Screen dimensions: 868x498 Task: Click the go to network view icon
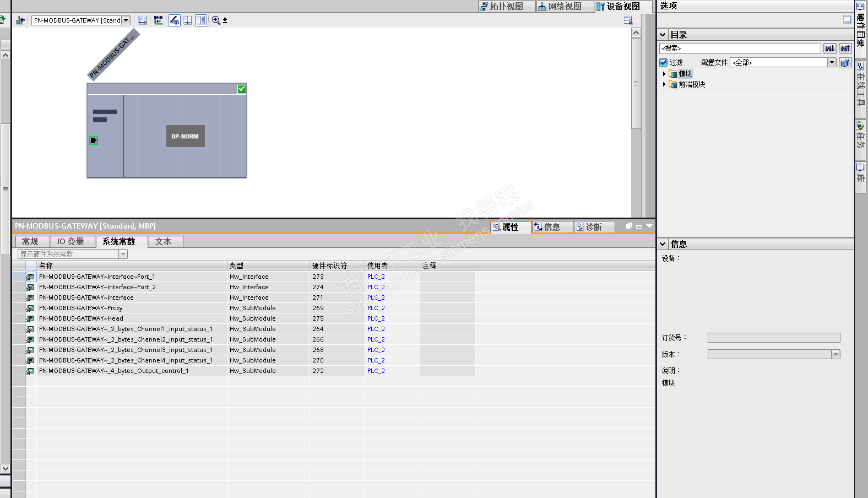pos(20,20)
